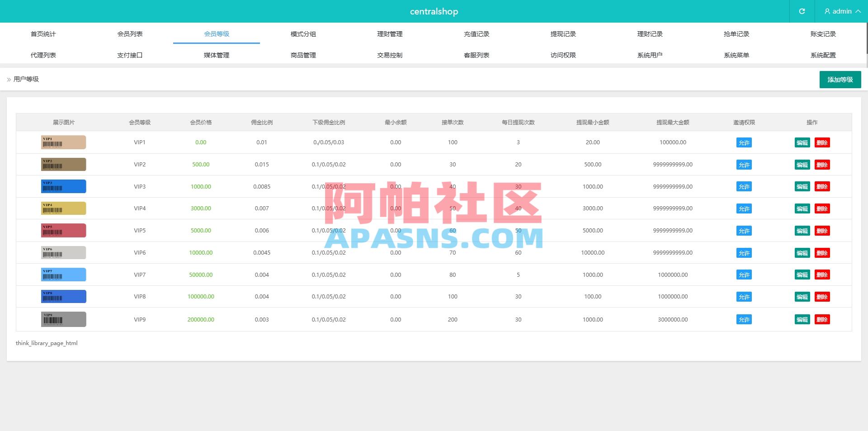The width and height of the screenshot is (868, 431).
Task: Click 编辑 on the VIP2 row
Action: pyautogui.click(x=802, y=165)
